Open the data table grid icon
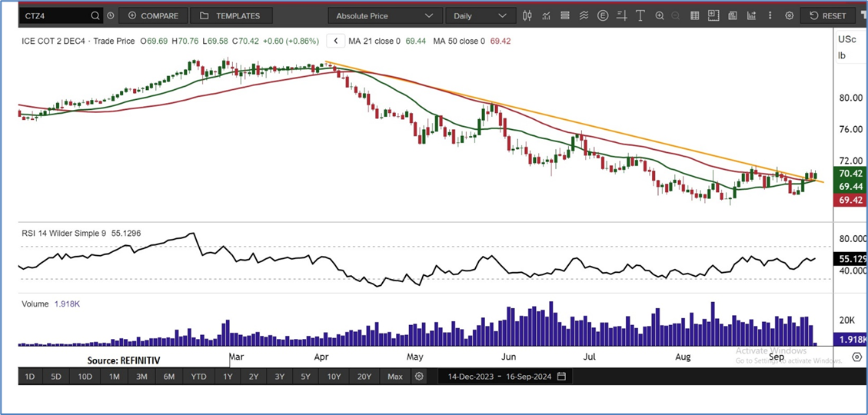The width and height of the screenshot is (868, 415). (x=695, y=16)
